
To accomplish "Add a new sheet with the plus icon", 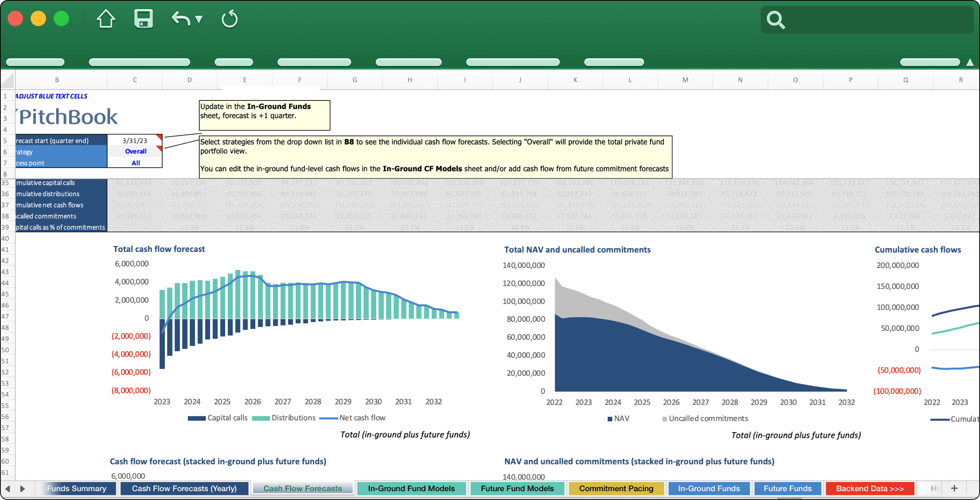I will pyautogui.click(x=954, y=488).
